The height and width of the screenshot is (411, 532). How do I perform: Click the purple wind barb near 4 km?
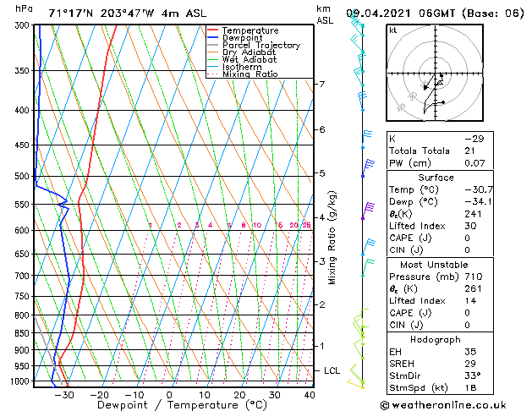tap(368, 211)
